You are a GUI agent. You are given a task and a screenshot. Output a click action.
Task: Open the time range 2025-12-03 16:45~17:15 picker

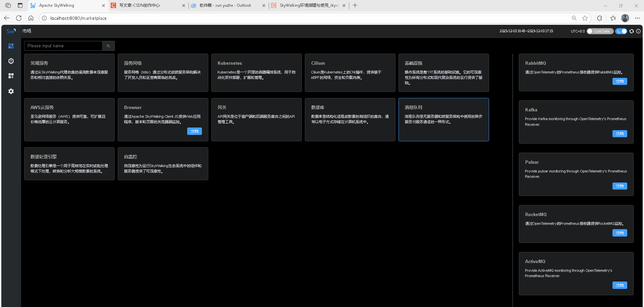click(526, 31)
